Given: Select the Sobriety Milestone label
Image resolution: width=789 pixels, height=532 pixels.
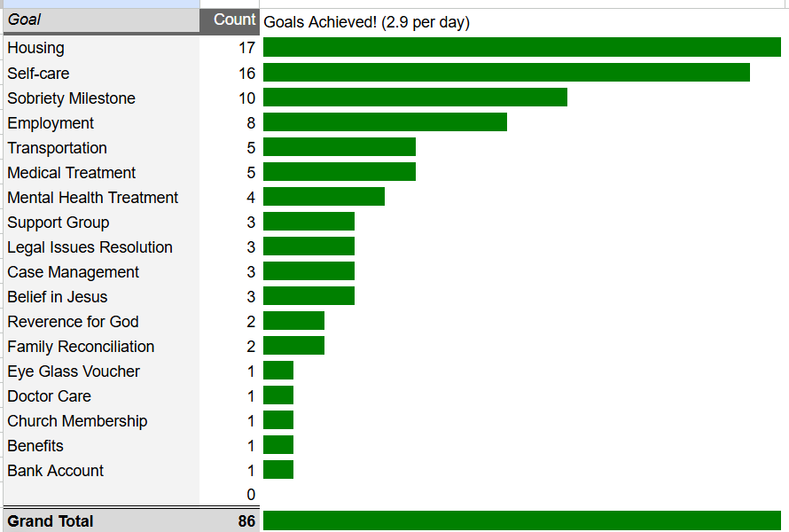Looking at the screenshot, I should coord(71,98).
